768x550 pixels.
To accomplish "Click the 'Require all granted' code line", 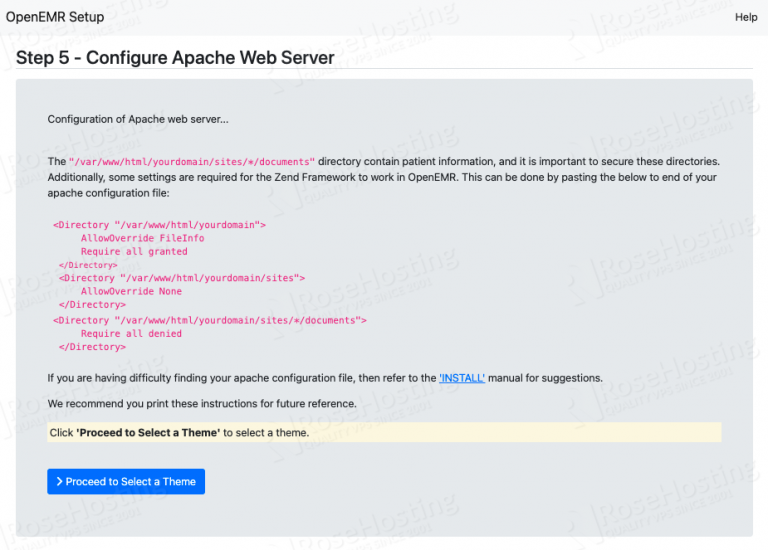I will (134, 252).
